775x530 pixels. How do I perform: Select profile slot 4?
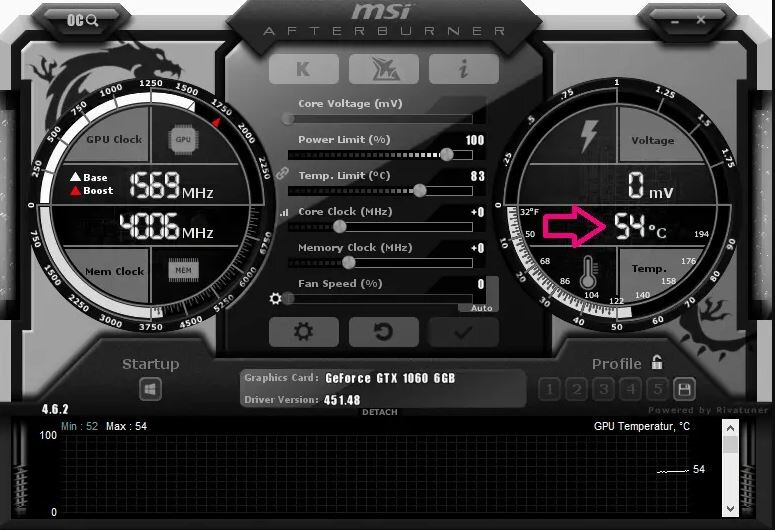pos(631,390)
